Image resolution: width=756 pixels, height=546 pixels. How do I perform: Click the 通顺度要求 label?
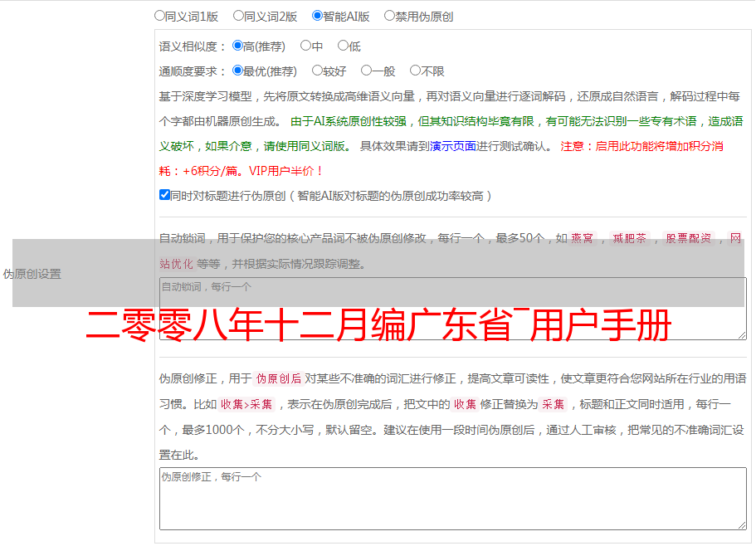coord(193,71)
